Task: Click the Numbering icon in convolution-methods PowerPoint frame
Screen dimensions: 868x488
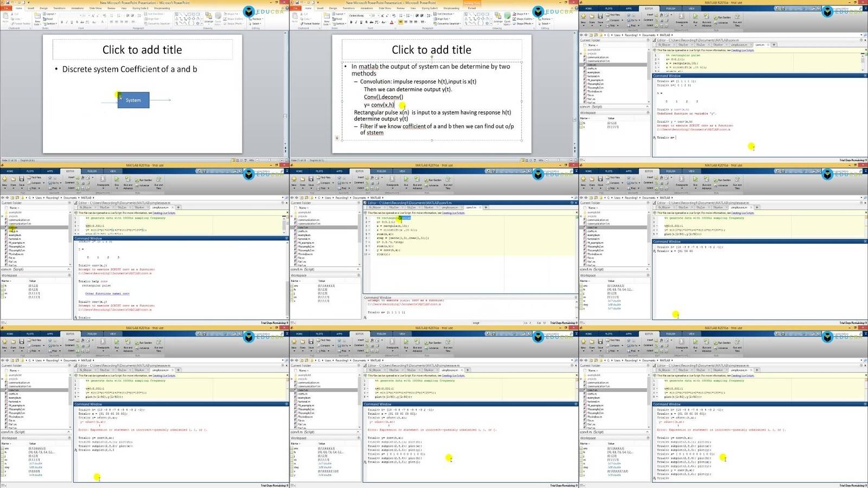Action: click(408, 16)
